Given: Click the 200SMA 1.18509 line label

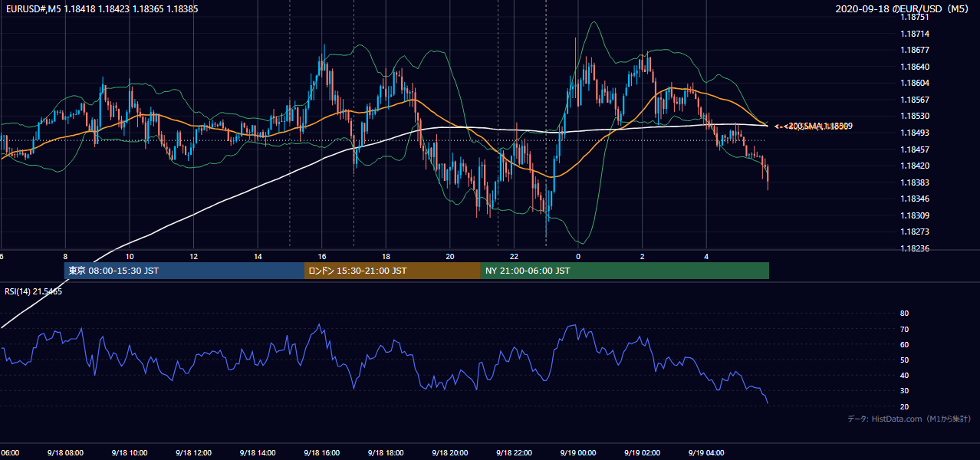Looking at the screenshot, I should 819,126.
